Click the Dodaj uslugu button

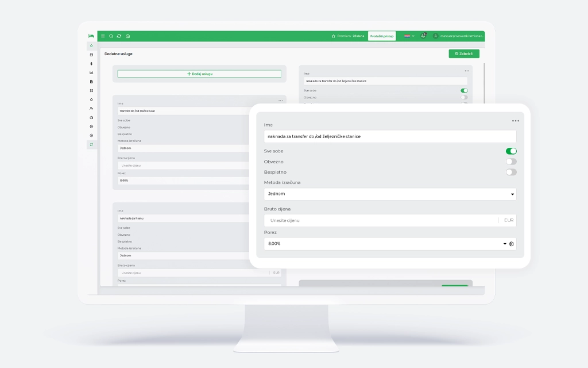199,74
